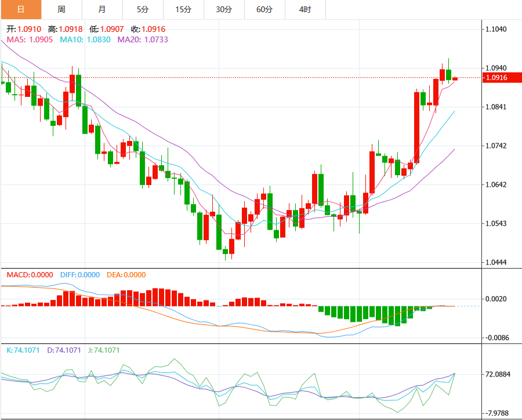The width and height of the screenshot is (522, 420).
Task: Switch to the 5分 timeframe tab
Action: tap(143, 9)
